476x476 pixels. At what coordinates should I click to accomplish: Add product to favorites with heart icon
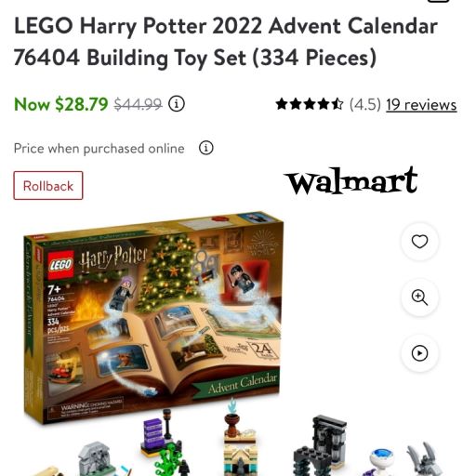[x=419, y=242]
